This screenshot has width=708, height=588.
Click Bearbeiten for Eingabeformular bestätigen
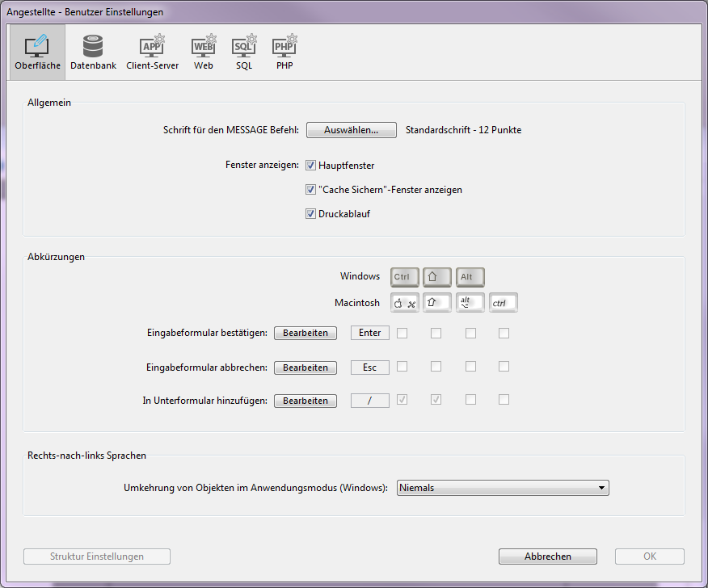pyautogui.click(x=306, y=333)
